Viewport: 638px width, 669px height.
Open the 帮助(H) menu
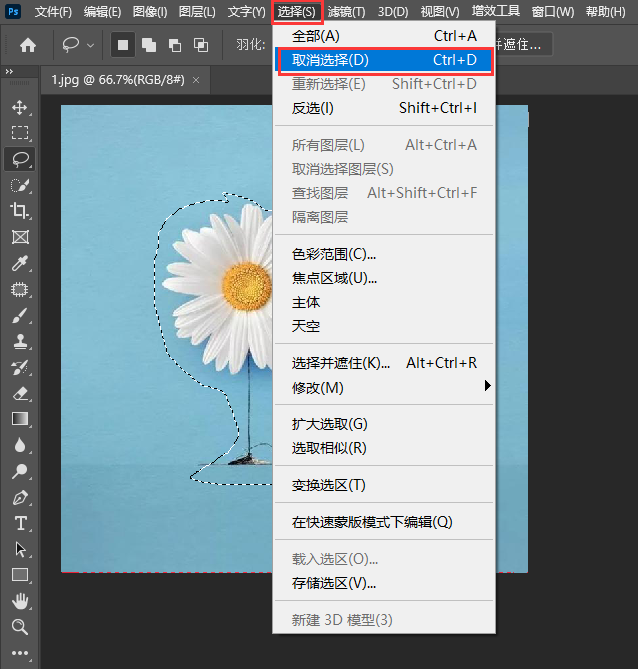point(605,12)
